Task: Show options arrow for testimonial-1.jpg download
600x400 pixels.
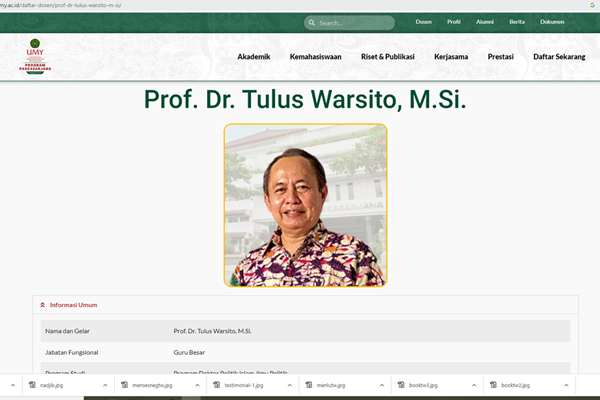Action: tap(288, 385)
